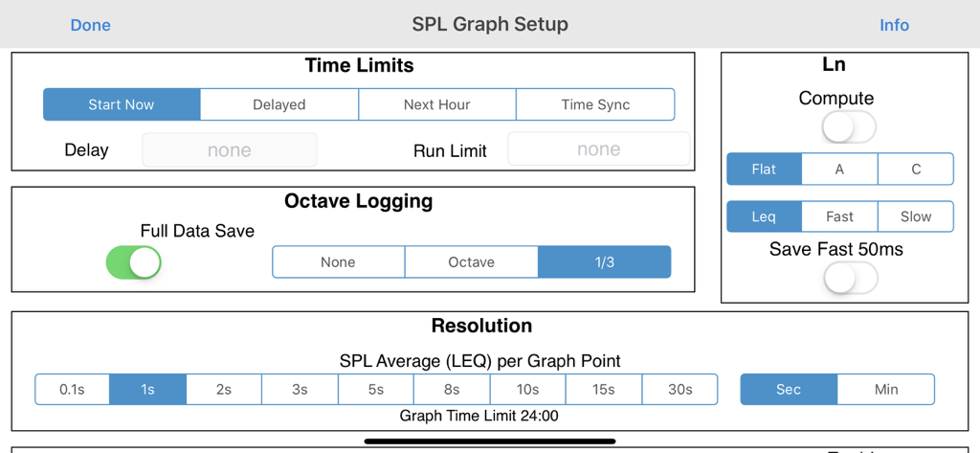The image size is (980, 453).
Task: Choose Slow response mode
Action: point(916,216)
